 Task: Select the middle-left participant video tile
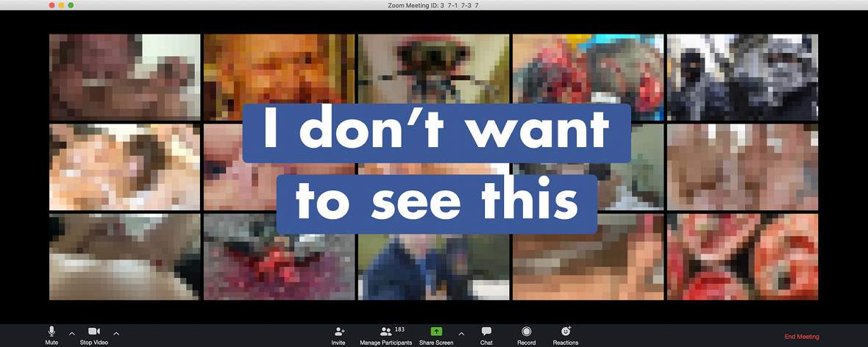click(124, 167)
